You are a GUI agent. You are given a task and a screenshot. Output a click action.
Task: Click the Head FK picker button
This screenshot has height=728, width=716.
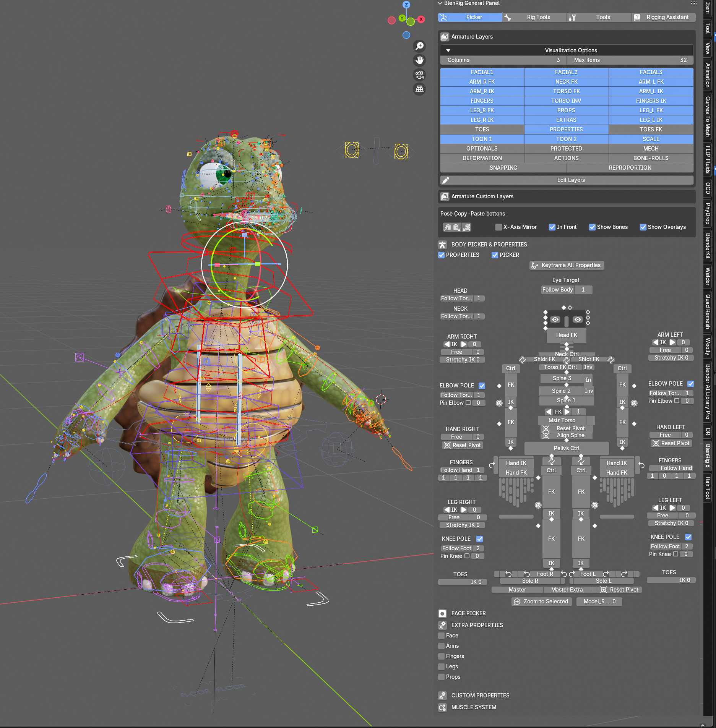tap(567, 335)
